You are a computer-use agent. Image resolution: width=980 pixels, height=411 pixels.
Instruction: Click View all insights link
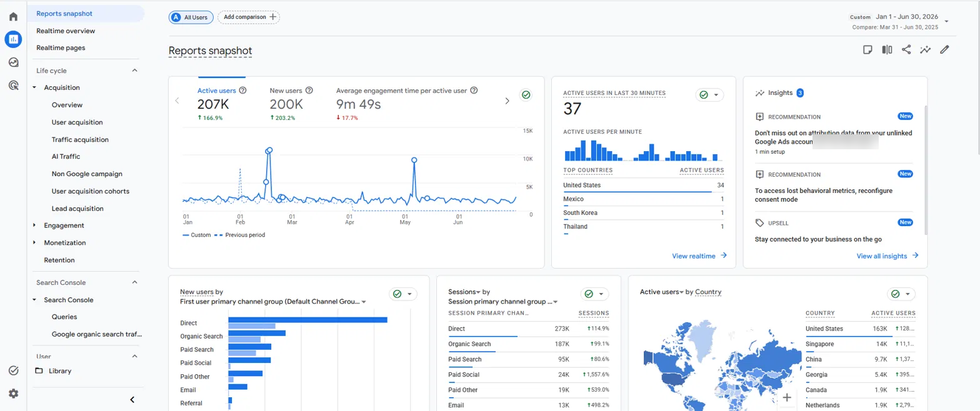(887, 255)
